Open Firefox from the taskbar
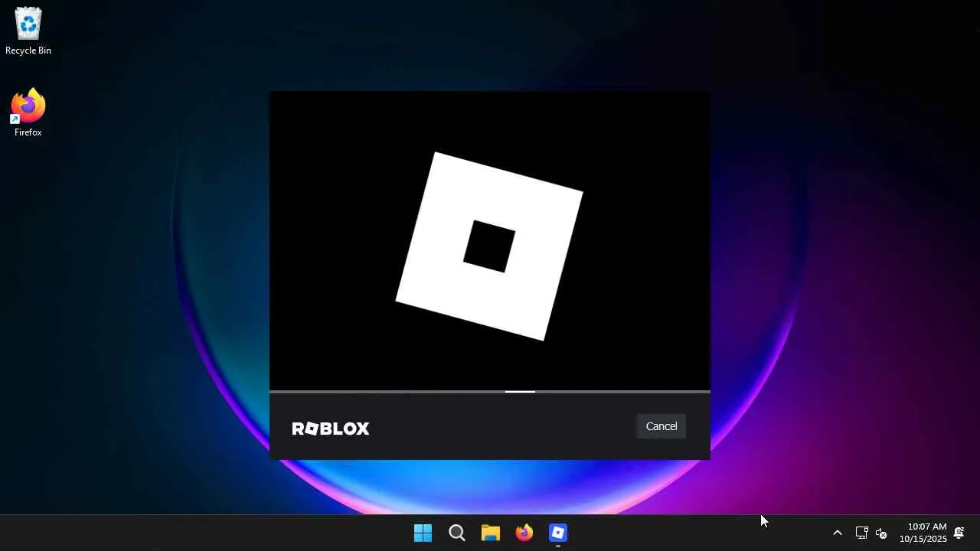Image resolution: width=980 pixels, height=551 pixels. [524, 533]
